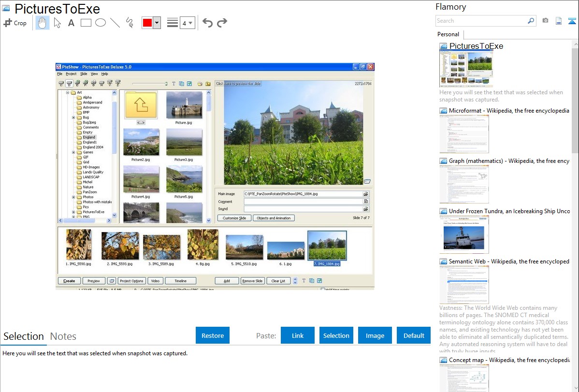Click the Flamory search field
Image resolution: width=579 pixels, height=392 pixels.
[481, 21]
